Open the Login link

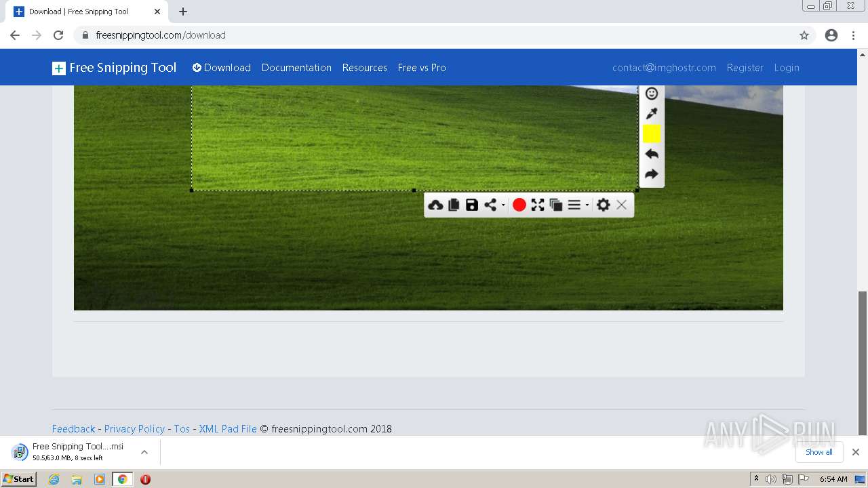[787, 68]
